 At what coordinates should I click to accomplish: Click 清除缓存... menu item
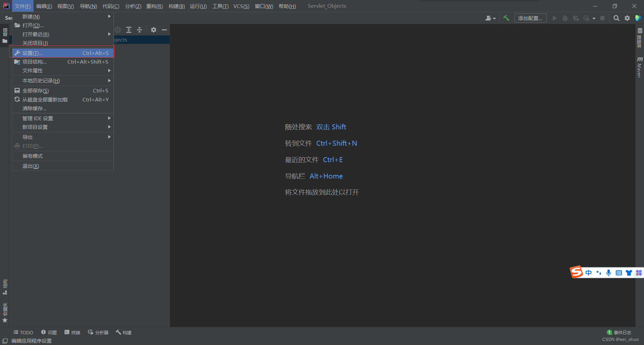pos(63,108)
